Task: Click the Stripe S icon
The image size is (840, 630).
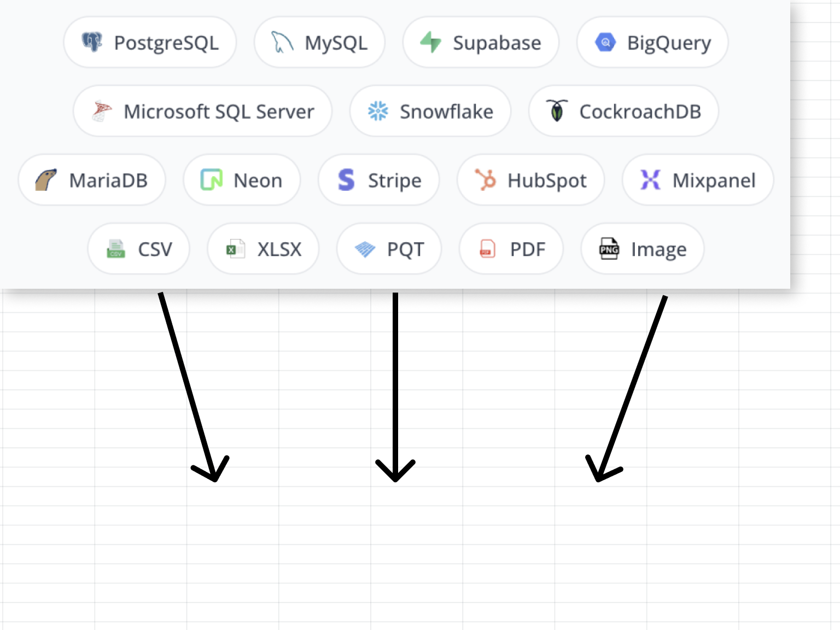Action: [x=347, y=180]
